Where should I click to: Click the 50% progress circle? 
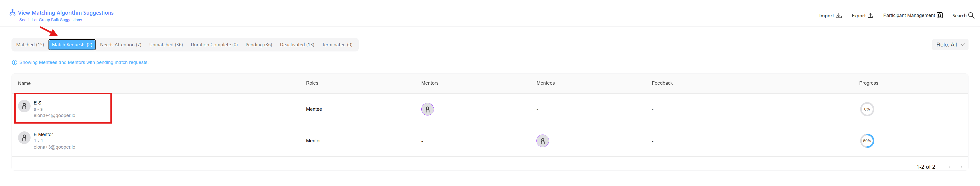(x=867, y=141)
